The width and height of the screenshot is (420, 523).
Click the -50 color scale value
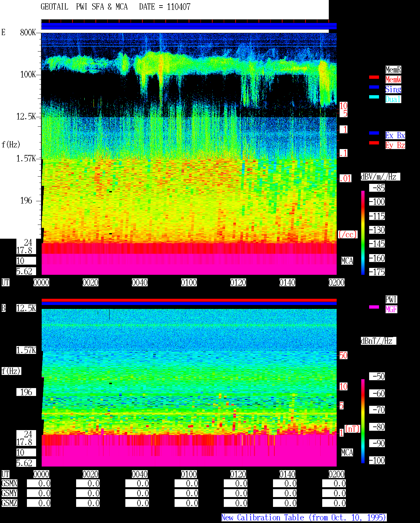tap(377, 376)
